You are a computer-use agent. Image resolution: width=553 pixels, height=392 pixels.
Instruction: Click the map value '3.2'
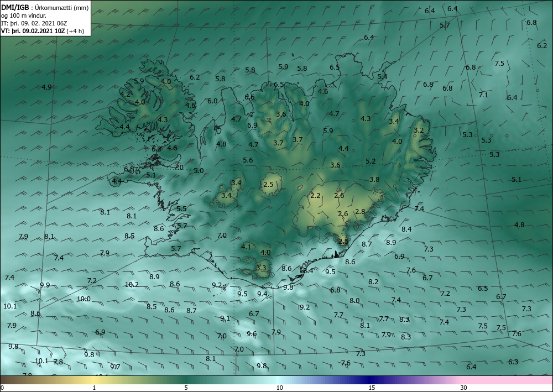[x=419, y=130]
